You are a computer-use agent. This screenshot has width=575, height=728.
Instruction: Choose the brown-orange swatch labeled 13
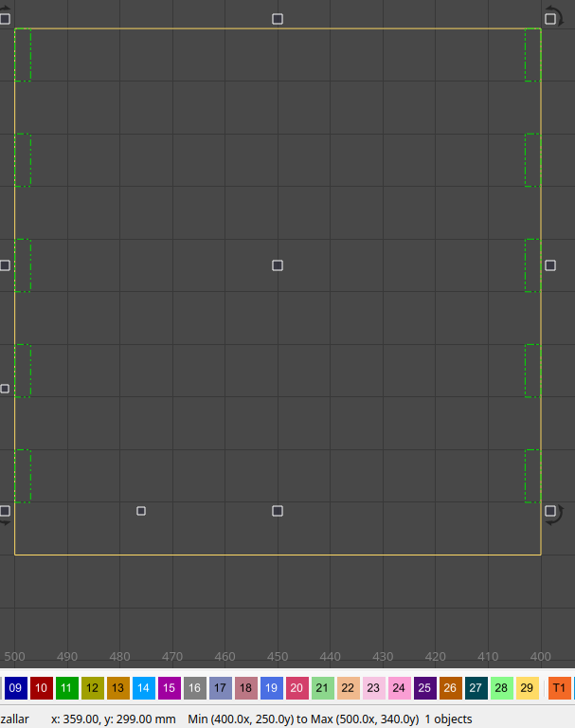tap(117, 687)
